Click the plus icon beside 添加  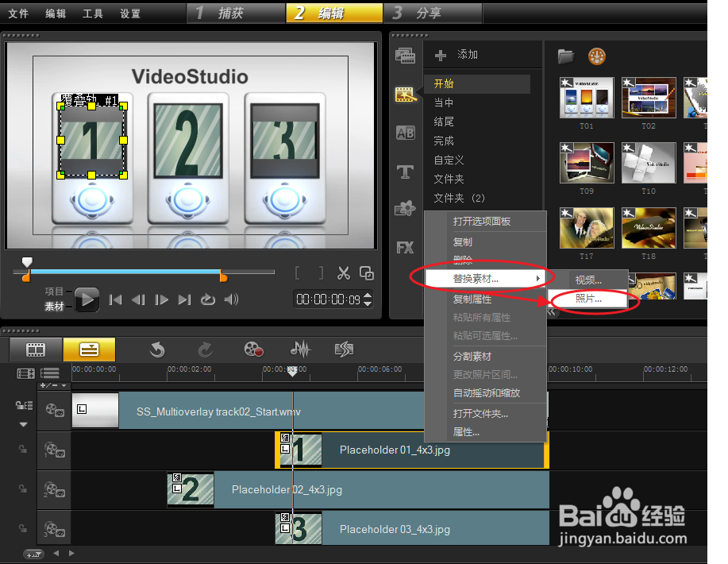pos(440,56)
